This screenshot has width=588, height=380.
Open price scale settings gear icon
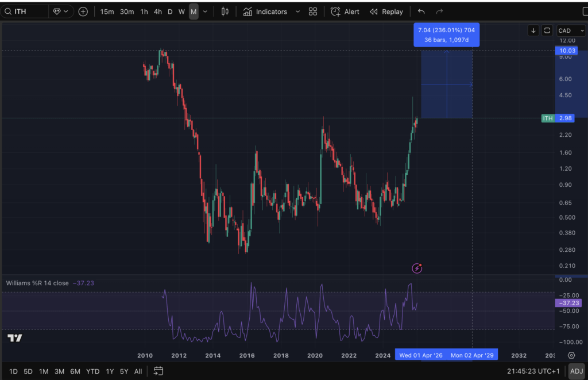[x=571, y=355]
